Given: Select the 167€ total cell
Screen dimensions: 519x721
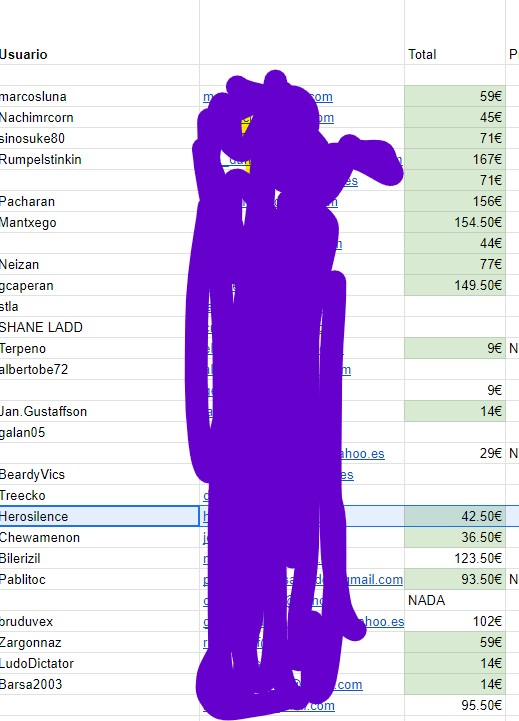Looking at the screenshot, I should pyautogui.click(x=455, y=160).
